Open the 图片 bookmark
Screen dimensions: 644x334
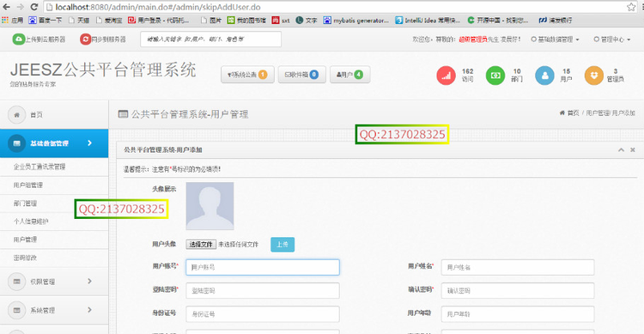point(211,20)
